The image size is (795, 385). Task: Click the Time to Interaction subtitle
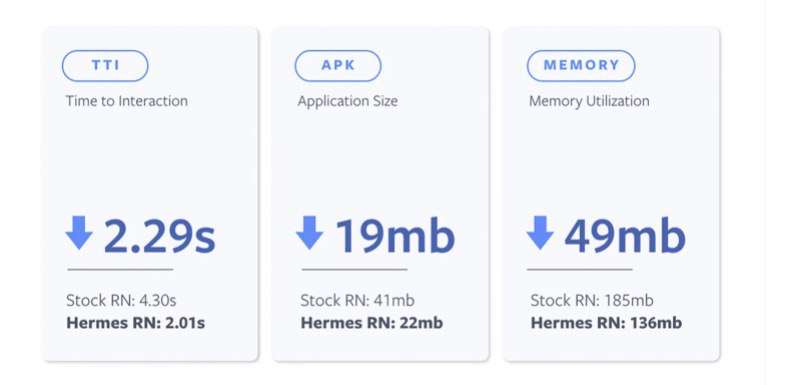(127, 101)
